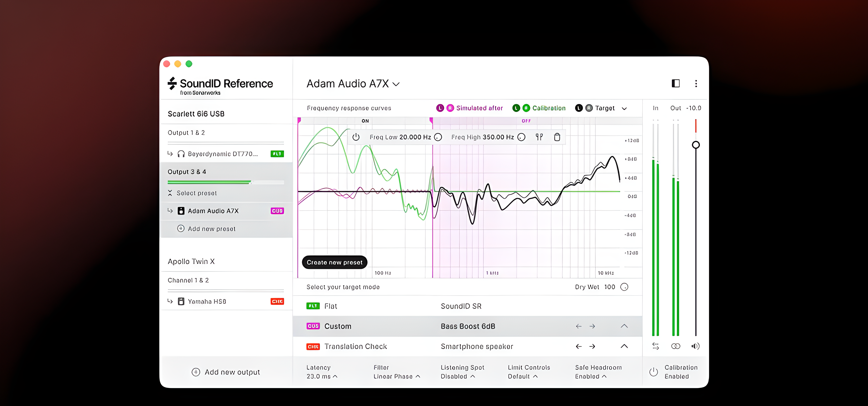Select Output 1 & 2 in sidebar
This screenshot has width=868, height=406.
pyautogui.click(x=186, y=133)
